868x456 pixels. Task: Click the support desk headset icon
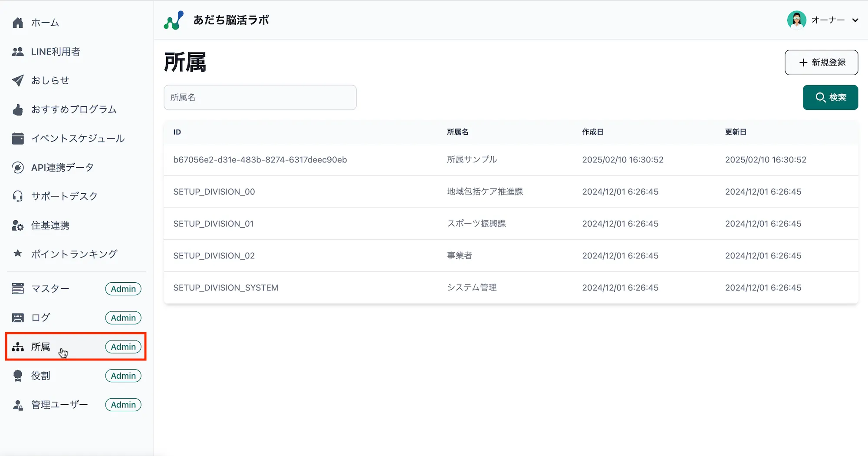(18, 196)
